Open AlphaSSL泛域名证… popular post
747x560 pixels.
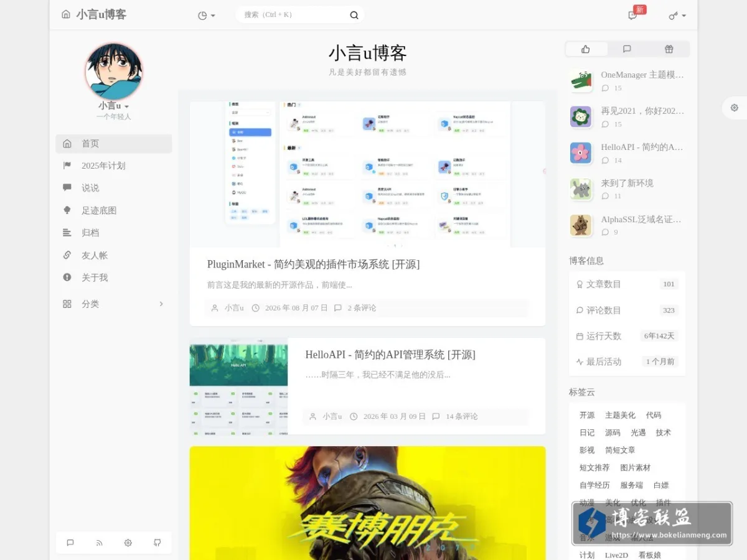[x=641, y=219]
